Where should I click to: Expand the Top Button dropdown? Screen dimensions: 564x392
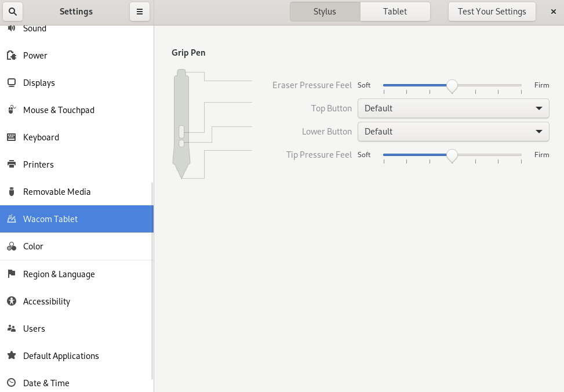pos(453,108)
